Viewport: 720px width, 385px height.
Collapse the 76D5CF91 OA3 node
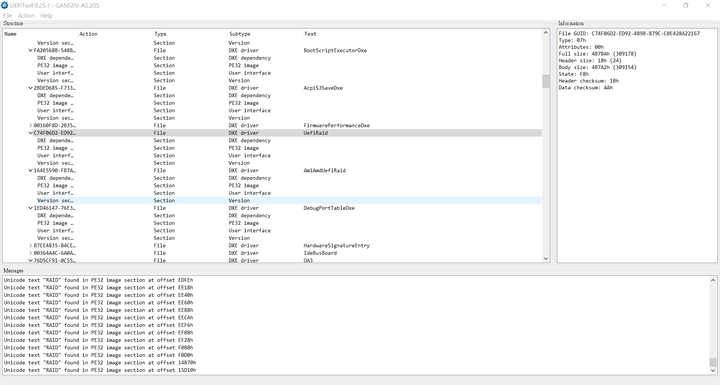tap(31, 260)
